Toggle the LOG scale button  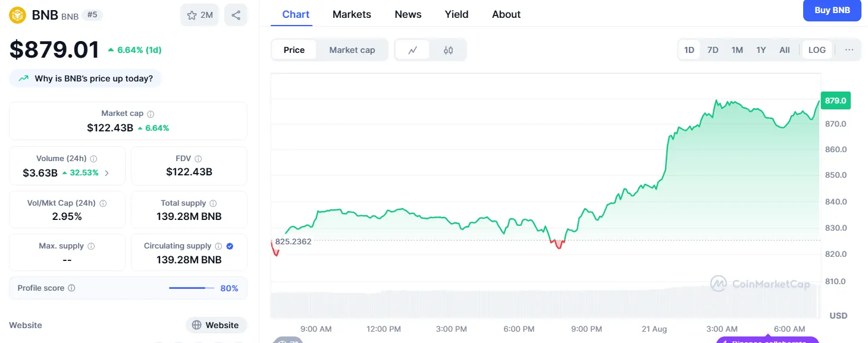point(817,50)
